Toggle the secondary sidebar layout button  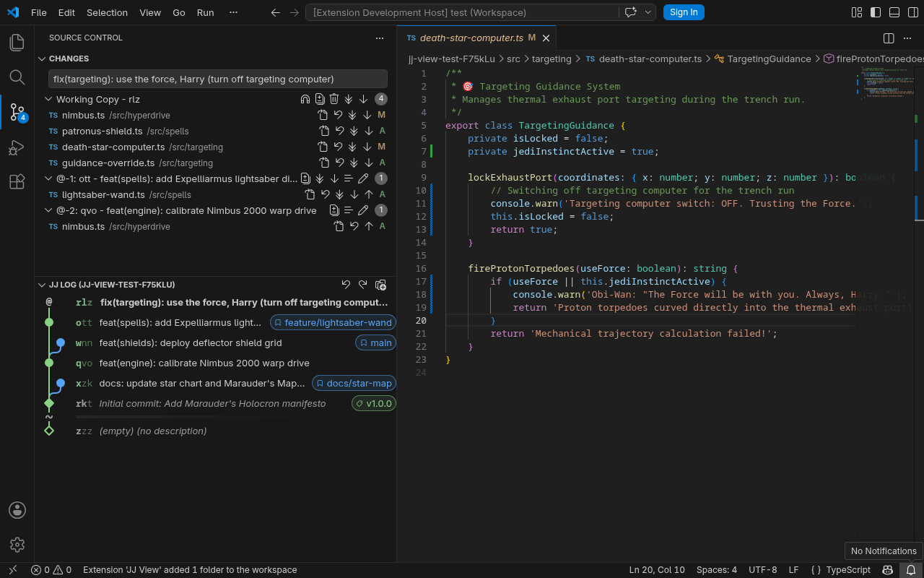(912, 12)
